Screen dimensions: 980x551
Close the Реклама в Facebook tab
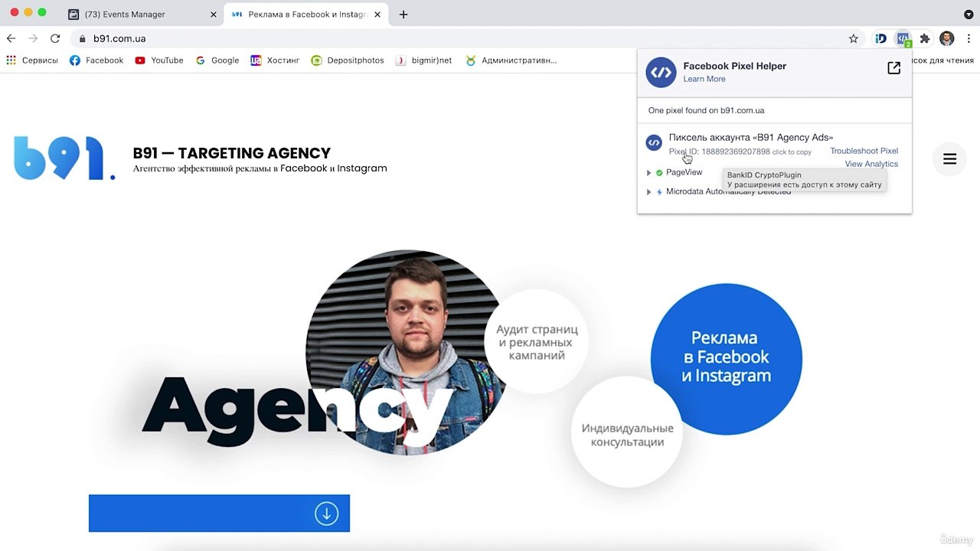click(x=377, y=14)
